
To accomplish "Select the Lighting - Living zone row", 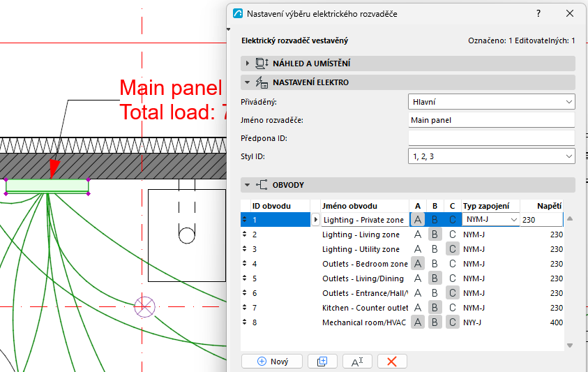I will tap(402, 235).
